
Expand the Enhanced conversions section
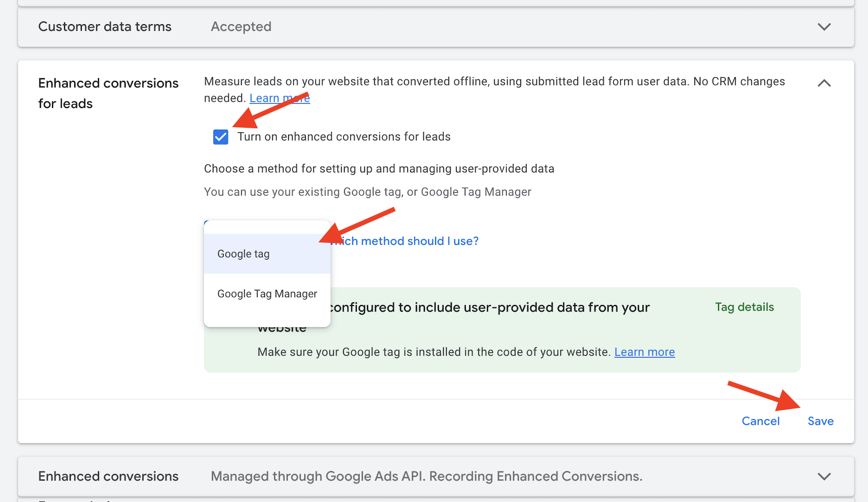click(x=824, y=476)
